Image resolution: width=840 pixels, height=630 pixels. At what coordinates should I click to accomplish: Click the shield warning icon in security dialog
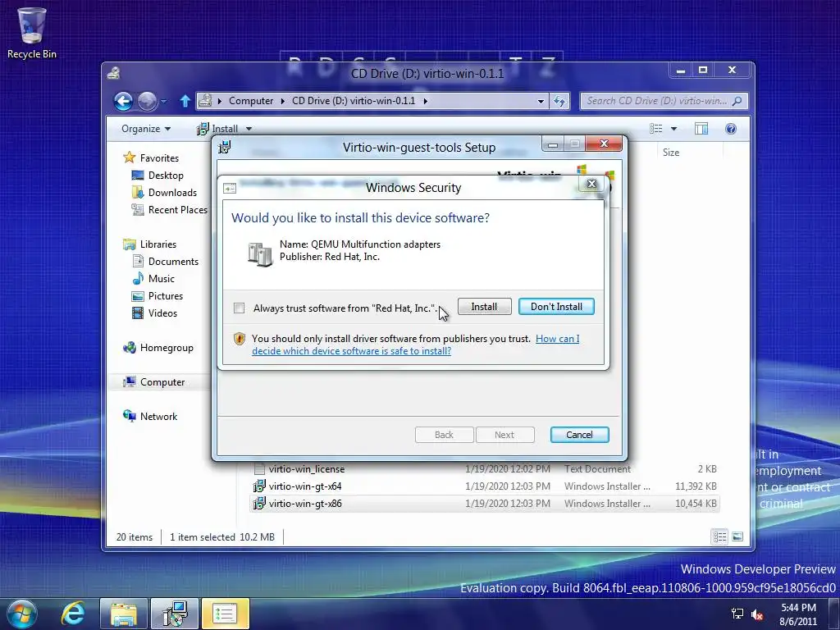[x=239, y=339]
